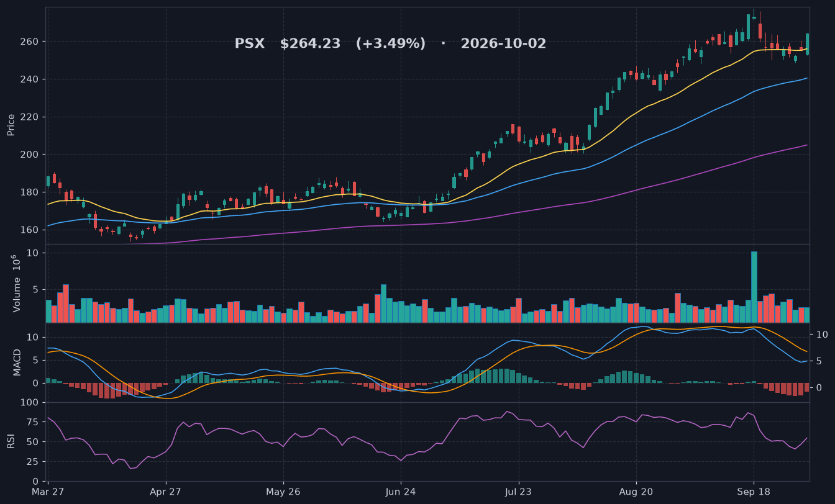835x504 pixels.
Task: Select the 2026-10-02 date in the title
Action: point(503,44)
